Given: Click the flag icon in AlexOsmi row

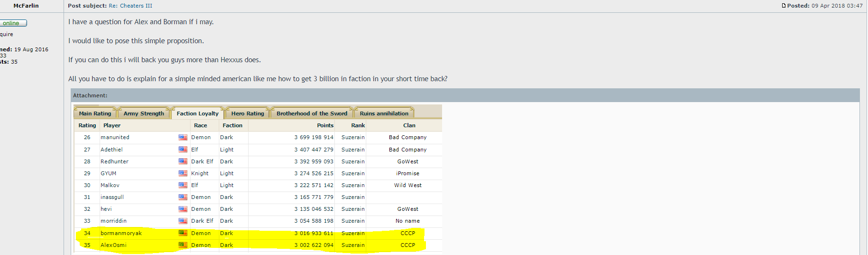Looking at the screenshot, I should (x=183, y=245).
